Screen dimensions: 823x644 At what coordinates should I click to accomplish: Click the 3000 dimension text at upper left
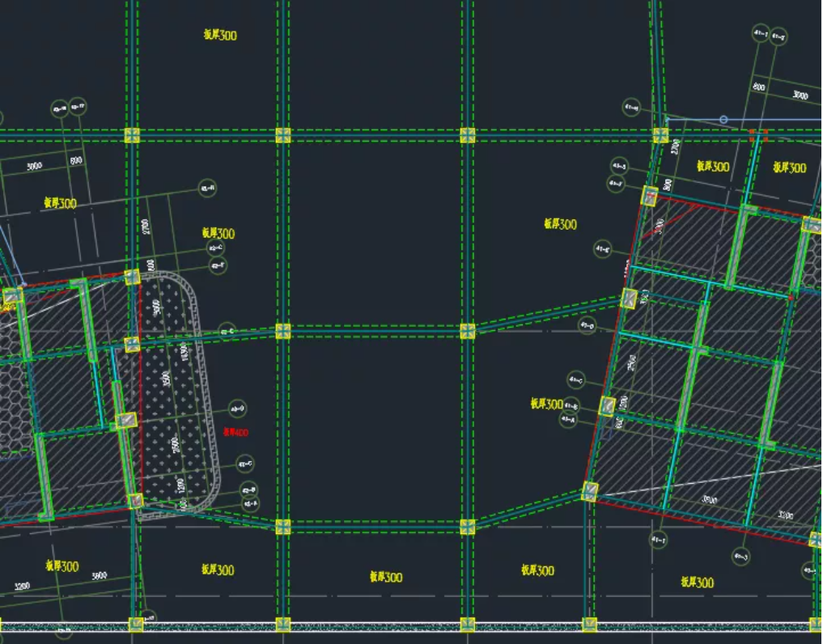click(34, 166)
